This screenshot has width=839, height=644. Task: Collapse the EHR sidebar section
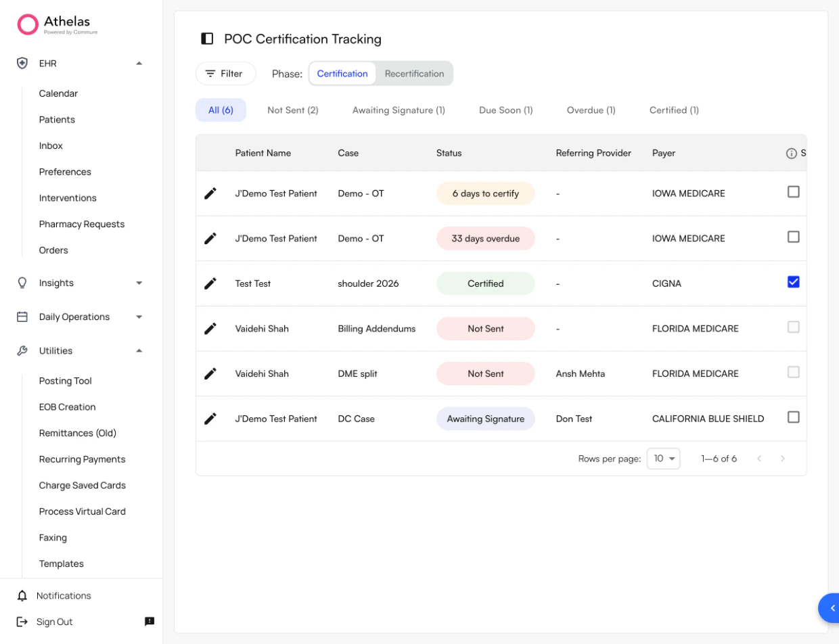[x=139, y=63]
